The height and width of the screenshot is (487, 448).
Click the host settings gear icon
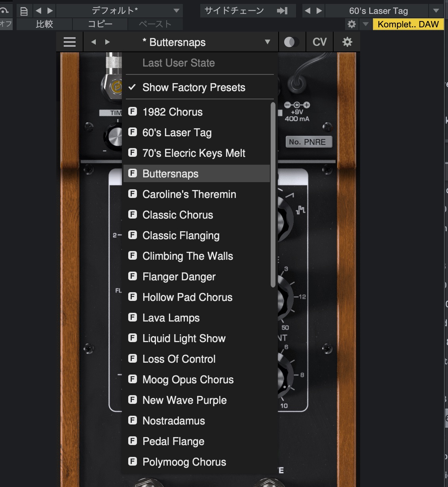tap(351, 24)
